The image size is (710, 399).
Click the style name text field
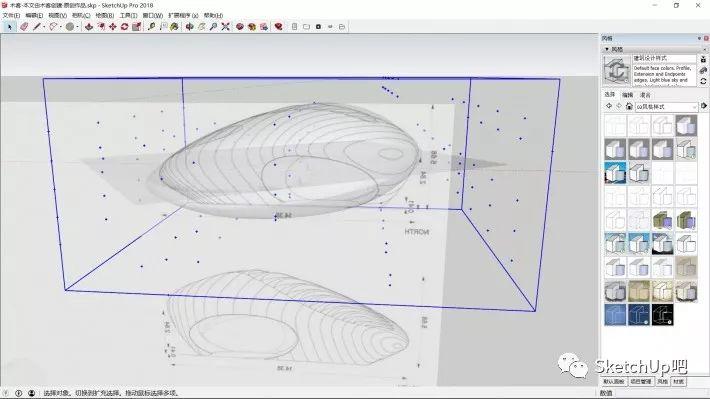pos(664,58)
